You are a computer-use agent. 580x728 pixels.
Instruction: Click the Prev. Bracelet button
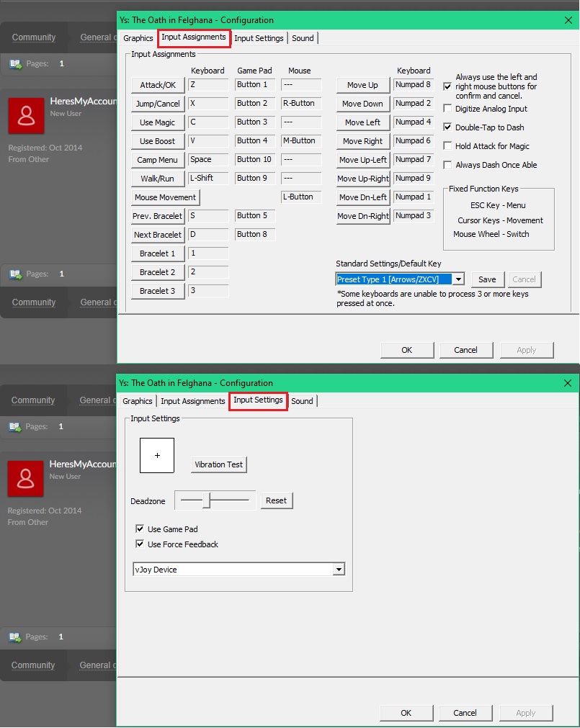click(158, 216)
